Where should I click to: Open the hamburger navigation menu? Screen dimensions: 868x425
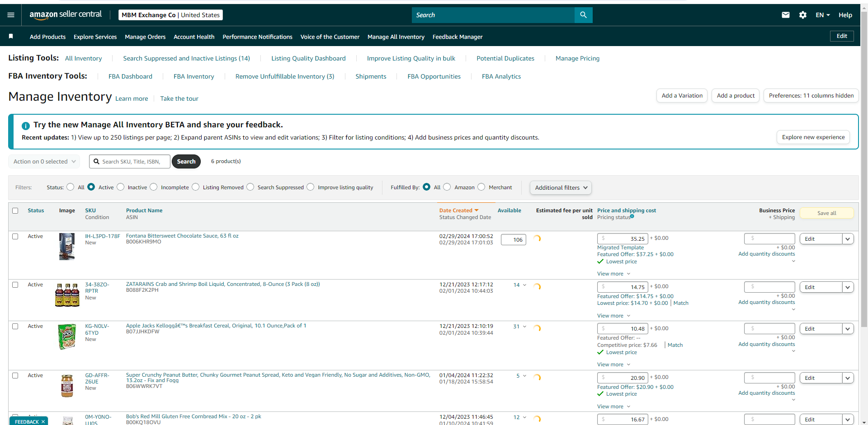11,15
